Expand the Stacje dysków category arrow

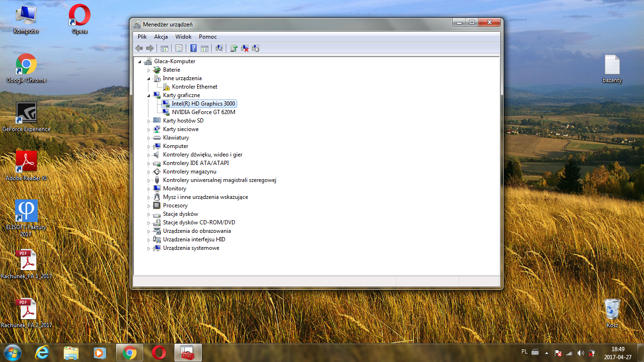click(149, 214)
